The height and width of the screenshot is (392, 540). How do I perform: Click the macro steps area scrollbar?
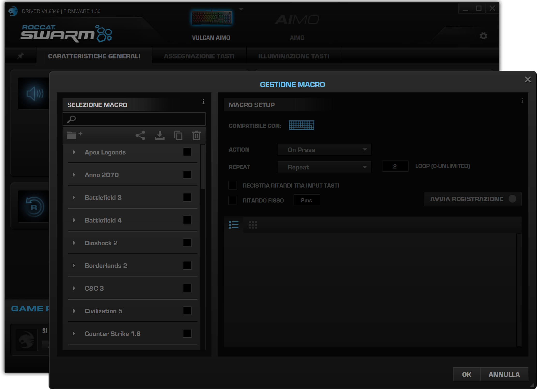519,290
